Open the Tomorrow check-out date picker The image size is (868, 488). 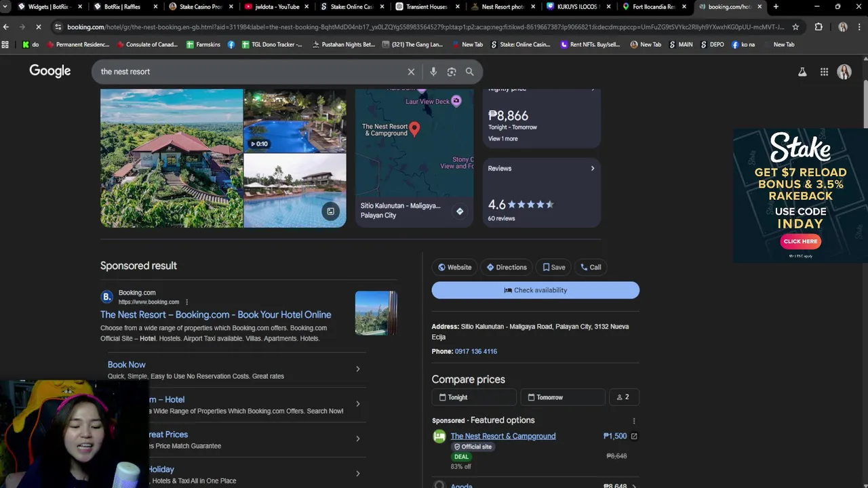point(562,397)
